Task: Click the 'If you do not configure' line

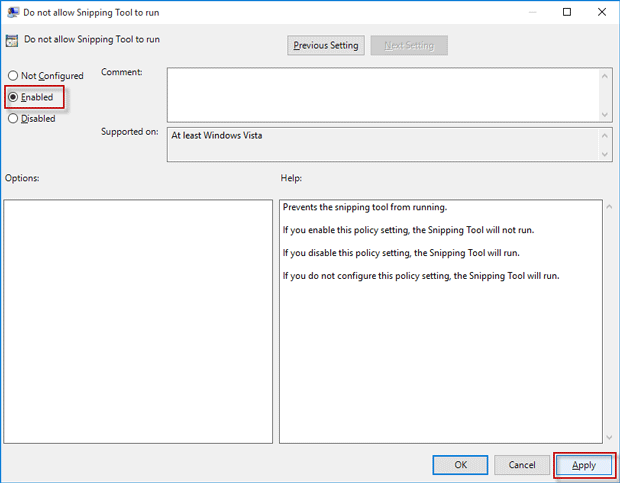Action: pos(421,276)
